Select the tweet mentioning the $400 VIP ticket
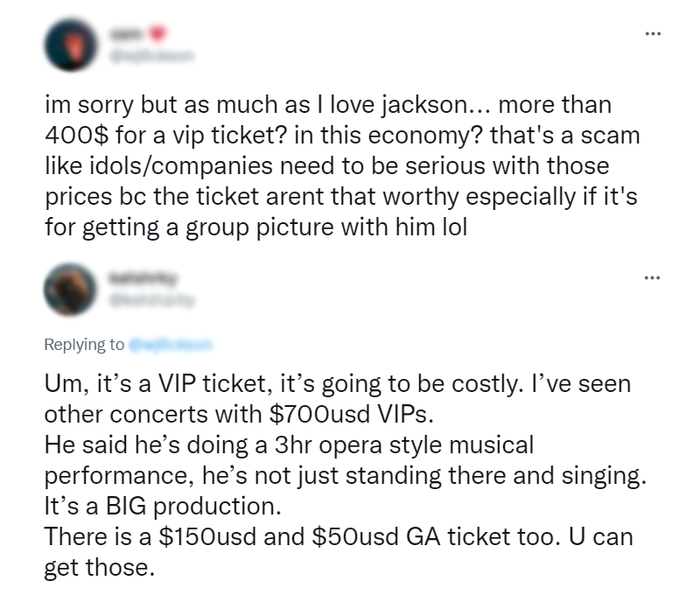700x602 pixels. [x=341, y=166]
